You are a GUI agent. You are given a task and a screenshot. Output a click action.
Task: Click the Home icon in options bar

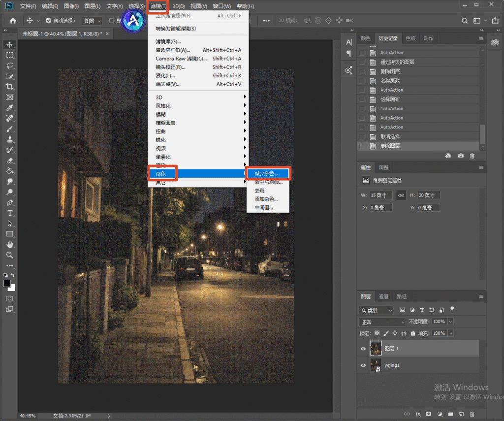(13, 21)
